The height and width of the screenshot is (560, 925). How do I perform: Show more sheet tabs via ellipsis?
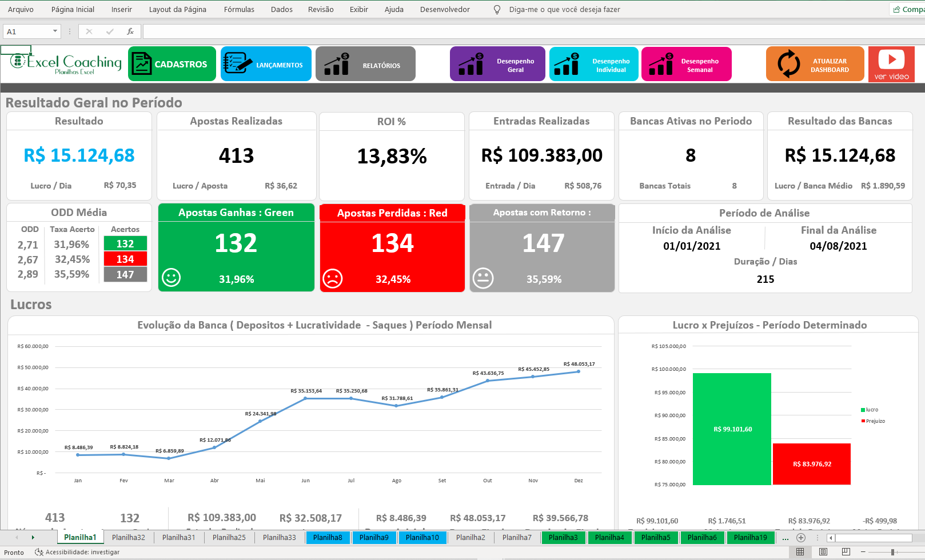pos(786,538)
